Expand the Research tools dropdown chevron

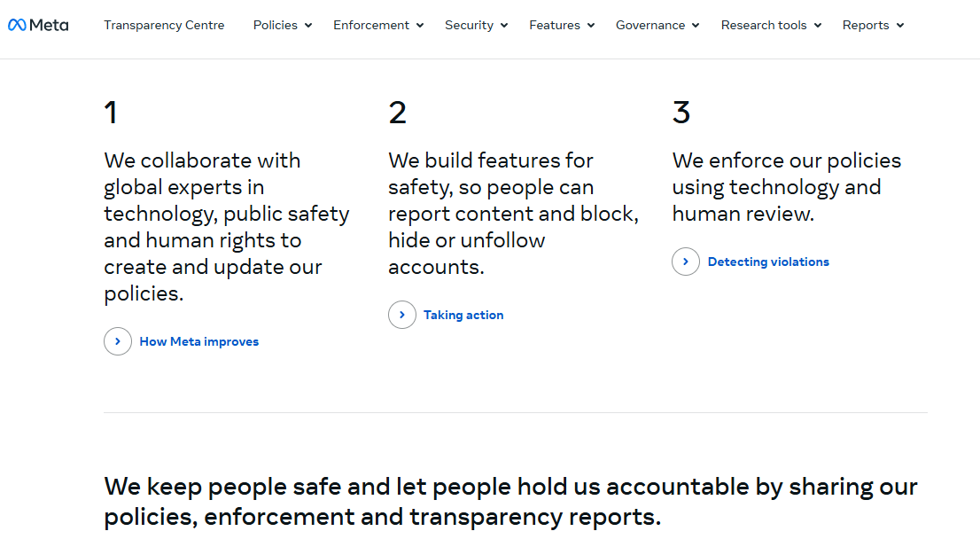pos(818,26)
